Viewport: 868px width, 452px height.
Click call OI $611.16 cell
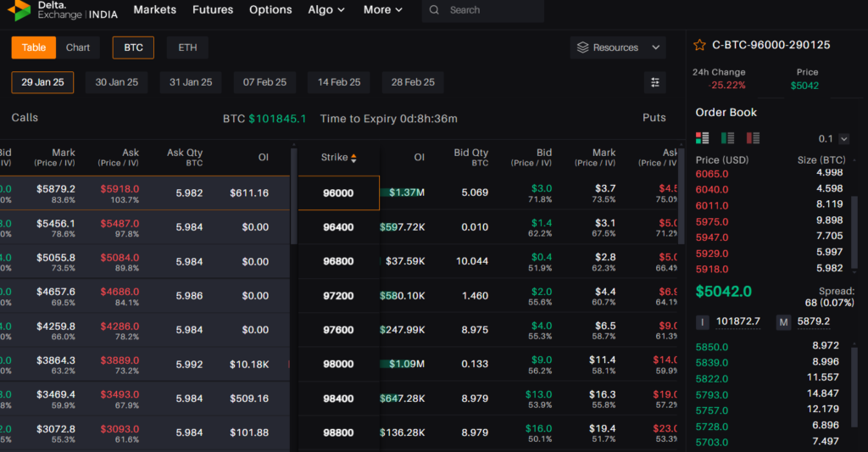(249, 193)
